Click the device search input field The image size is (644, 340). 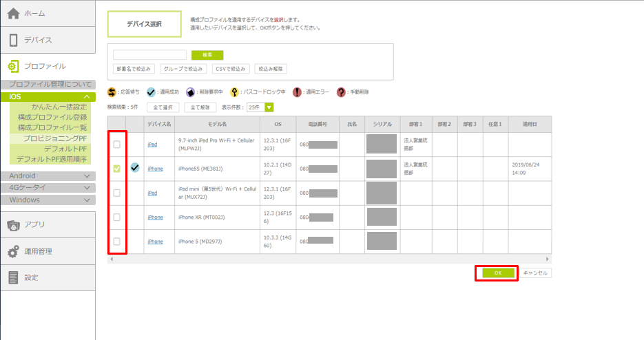pyautogui.click(x=149, y=54)
